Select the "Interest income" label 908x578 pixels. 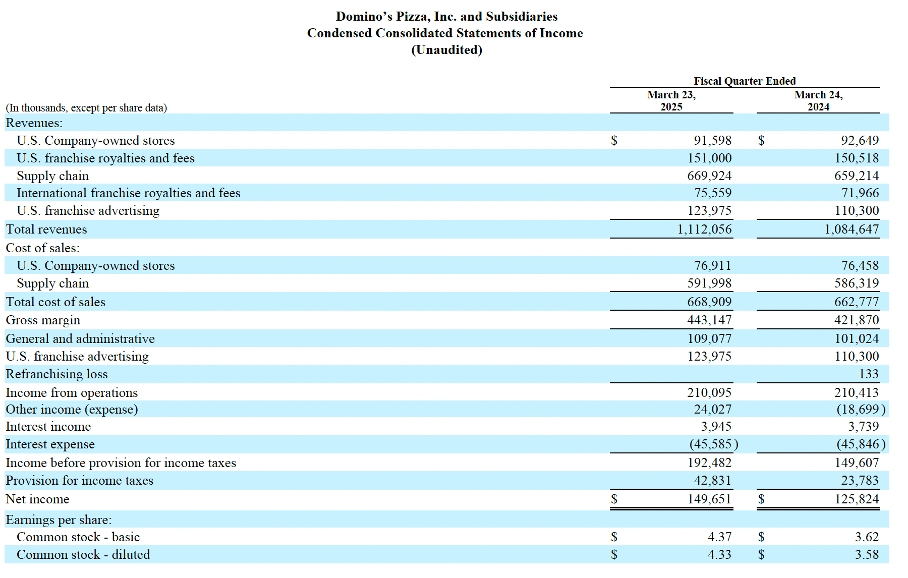click(x=48, y=427)
